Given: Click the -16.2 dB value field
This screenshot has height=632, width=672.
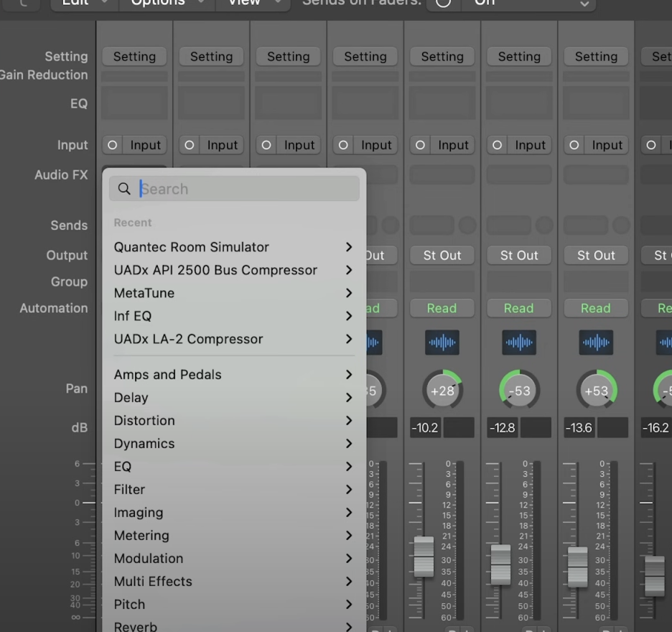Looking at the screenshot, I should (x=655, y=427).
